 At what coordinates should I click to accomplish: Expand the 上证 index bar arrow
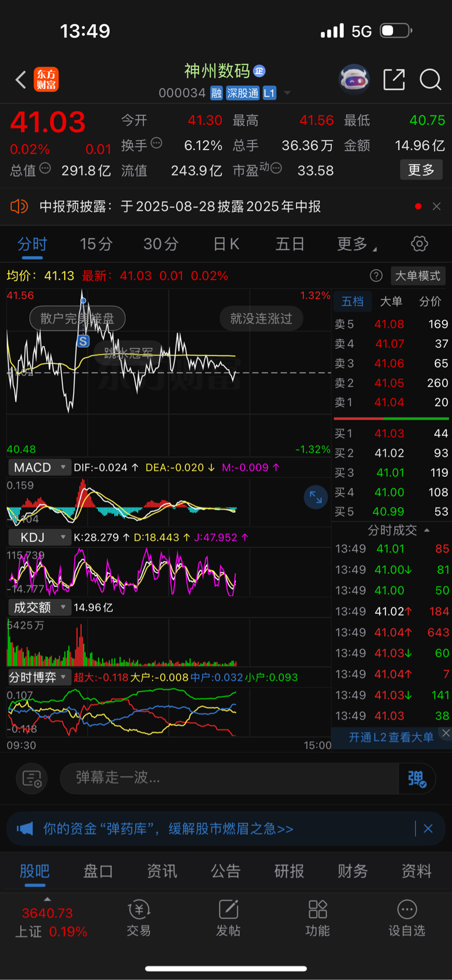point(47,899)
